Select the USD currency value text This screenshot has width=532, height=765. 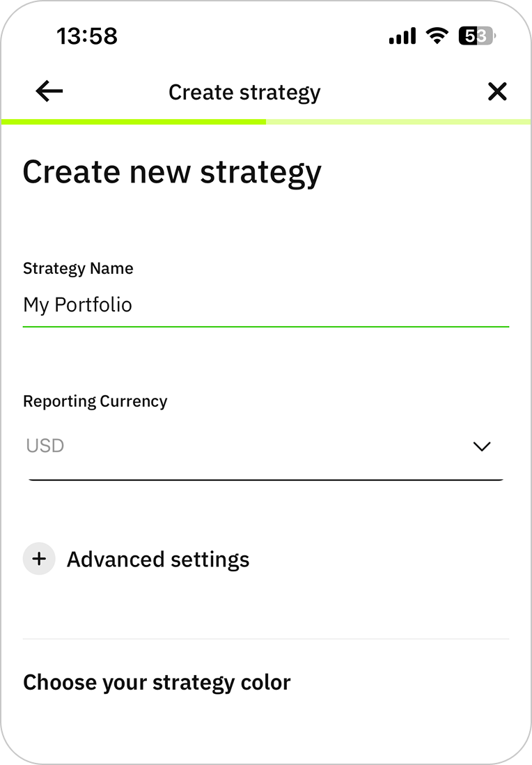[x=45, y=446]
